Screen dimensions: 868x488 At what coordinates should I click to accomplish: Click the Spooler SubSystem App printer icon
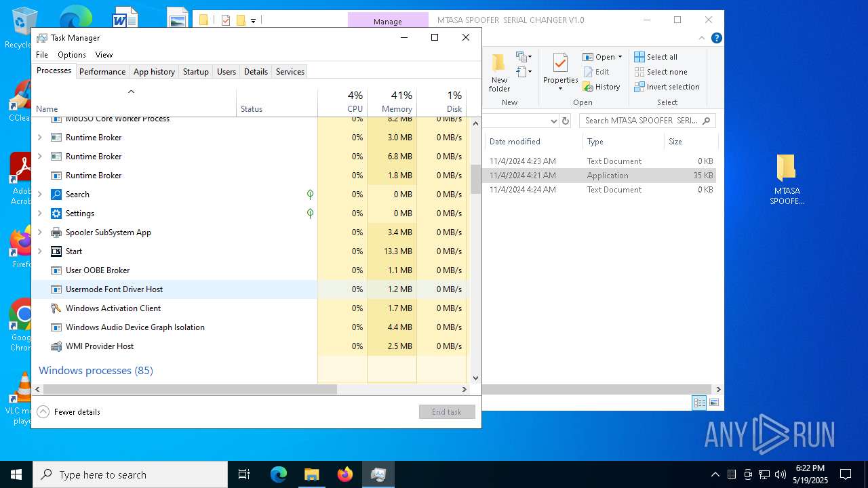56,232
